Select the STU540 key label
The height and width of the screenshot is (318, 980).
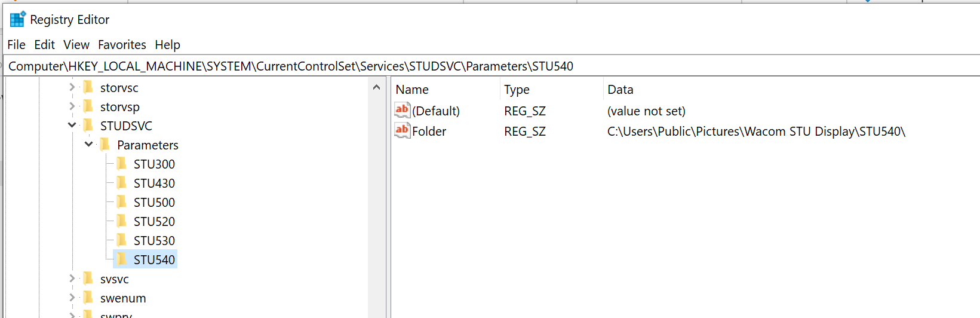(154, 260)
